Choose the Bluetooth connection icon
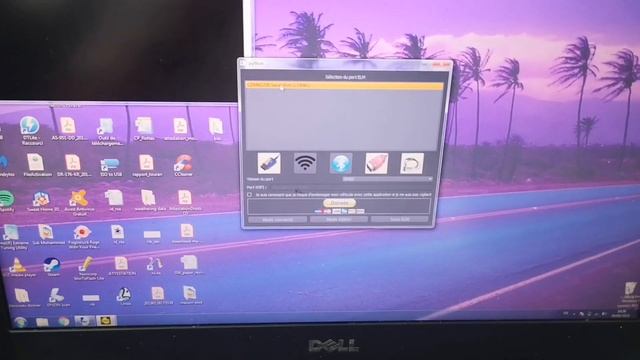640x360 pixels. pyautogui.click(x=341, y=163)
